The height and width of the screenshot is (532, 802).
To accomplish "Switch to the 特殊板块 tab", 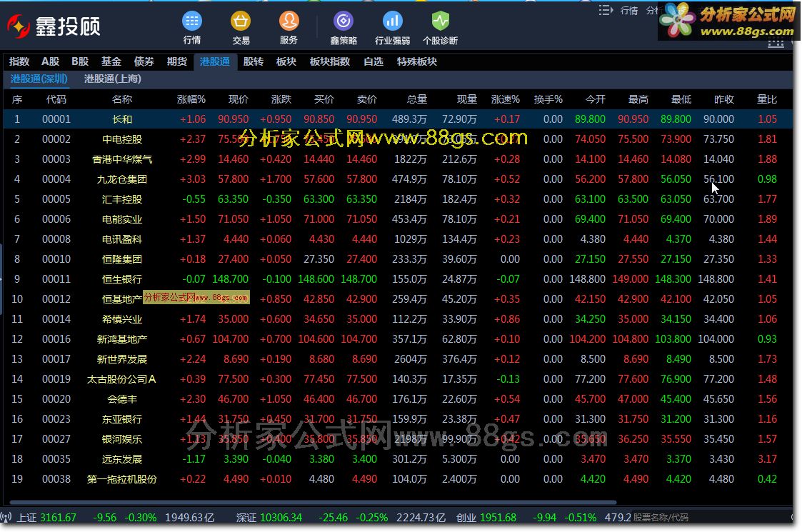I will pos(417,61).
